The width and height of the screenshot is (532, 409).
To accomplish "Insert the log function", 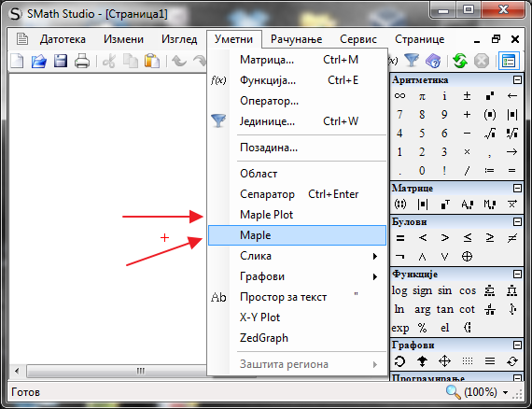I will [399, 291].
